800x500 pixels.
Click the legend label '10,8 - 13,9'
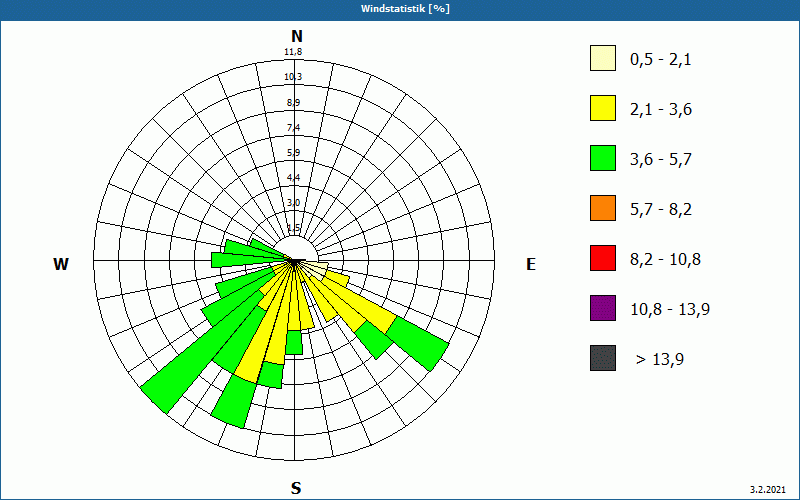[670, 310]
